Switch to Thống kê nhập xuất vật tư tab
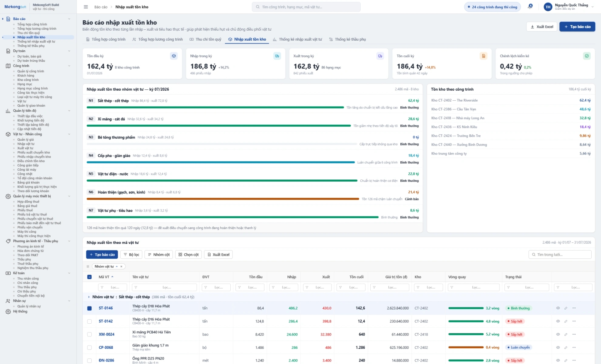The height and width of the screenshot is (364, 601). [x=297, y=39]
